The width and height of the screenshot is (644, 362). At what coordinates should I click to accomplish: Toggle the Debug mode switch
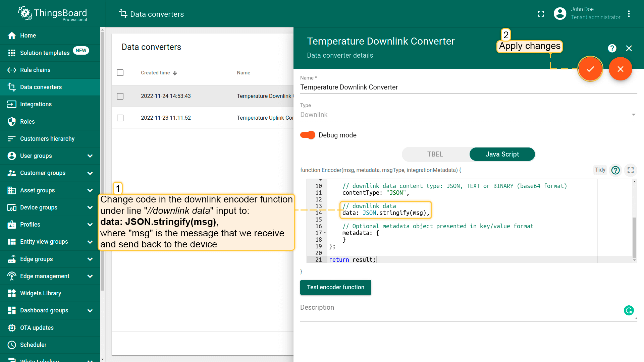tap(308, 135)
